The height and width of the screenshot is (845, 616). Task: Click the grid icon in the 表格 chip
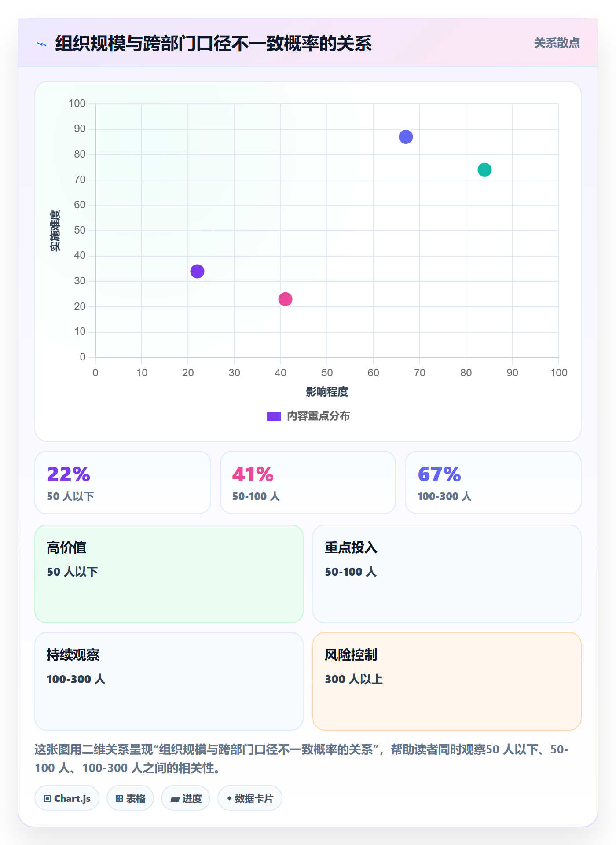point(119,799)
